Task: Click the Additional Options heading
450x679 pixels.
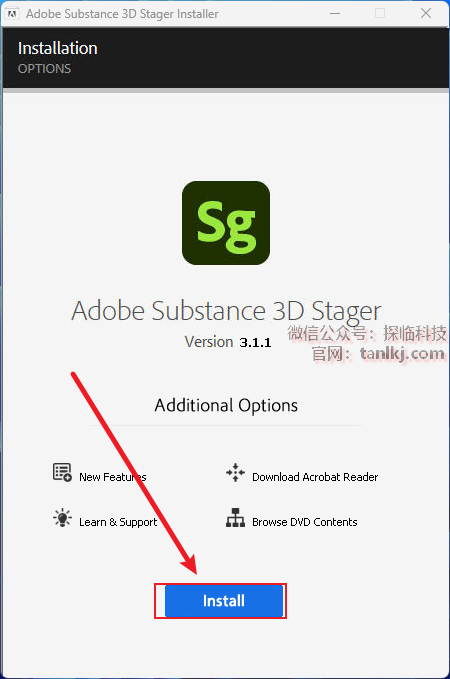Action: coord(226,406)
